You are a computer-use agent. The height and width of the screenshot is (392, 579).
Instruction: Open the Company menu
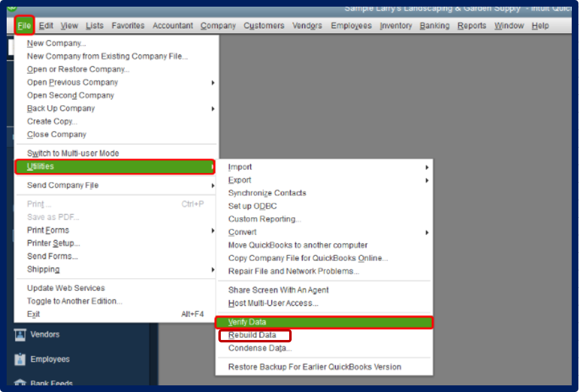tap(218, 26)
